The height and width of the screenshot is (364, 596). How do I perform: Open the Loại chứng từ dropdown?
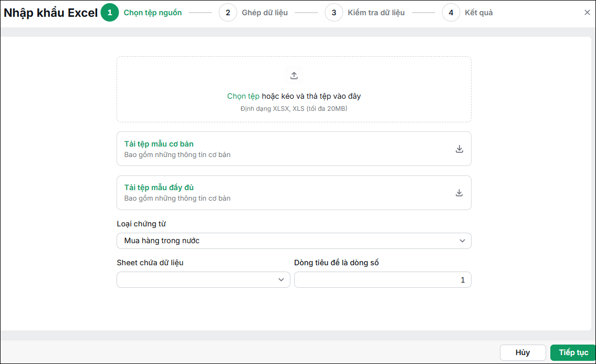[x=294, y=241]
